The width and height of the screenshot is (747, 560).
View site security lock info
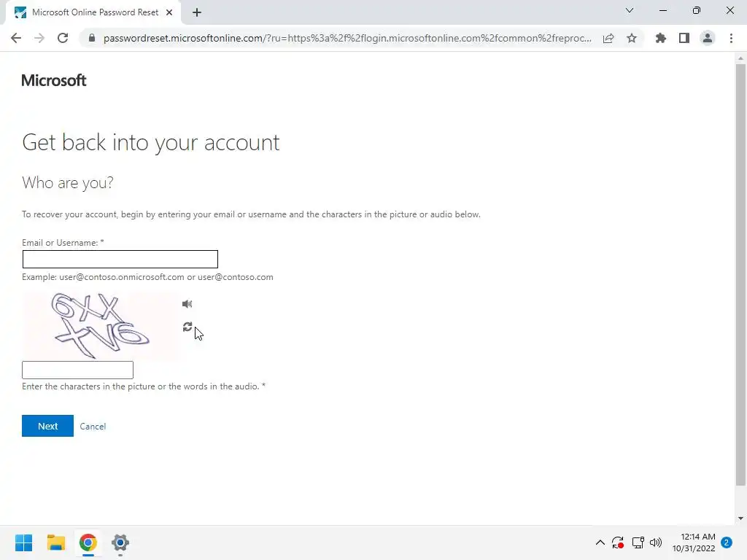pos(92,38)
